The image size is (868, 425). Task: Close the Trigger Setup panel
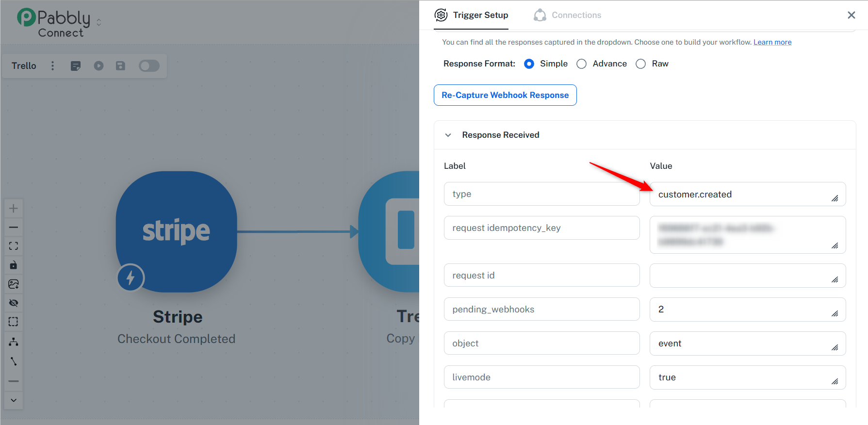(852, 15)
